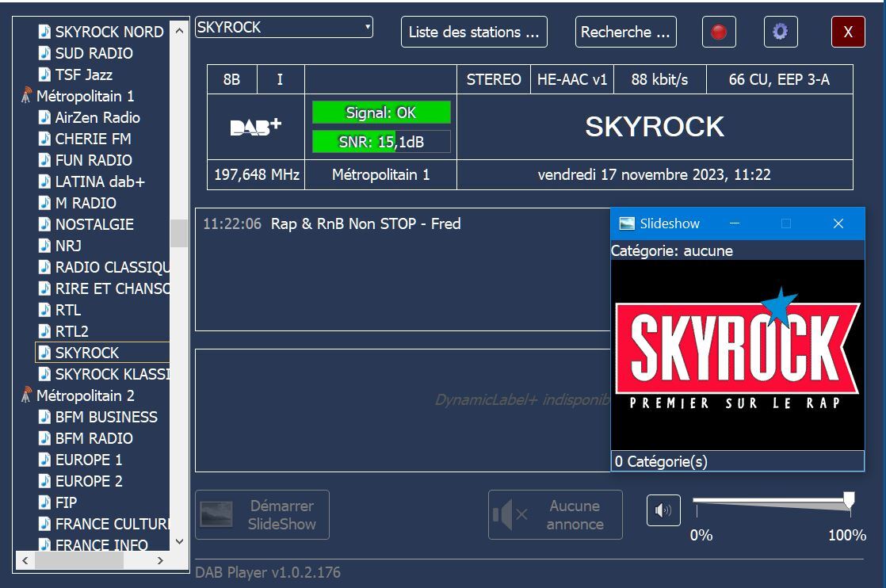Click the HE-AAC v1 codec cell
886x588 pixels.
[572, 80]
